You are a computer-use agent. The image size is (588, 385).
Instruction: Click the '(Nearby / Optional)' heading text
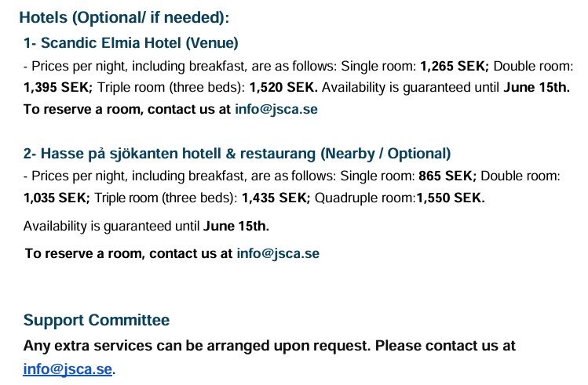pyautogui.click(x=385, y=154)
